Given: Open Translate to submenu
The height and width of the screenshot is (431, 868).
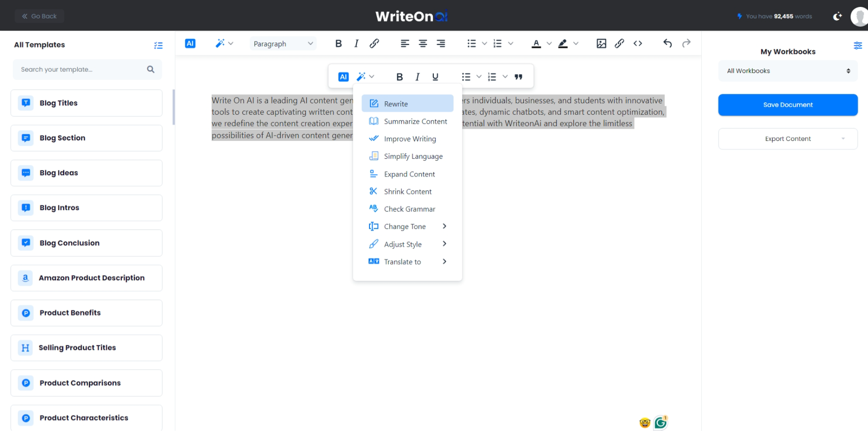Looking at the screenshot, I should 408,261.
